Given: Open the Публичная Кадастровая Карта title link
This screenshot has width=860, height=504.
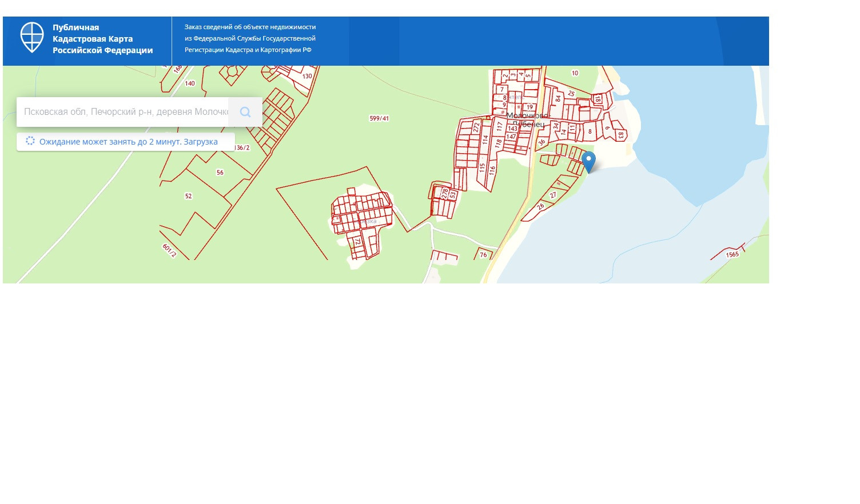Looking at the screenshot, I should pyautogui.click(x=102, y=39).
